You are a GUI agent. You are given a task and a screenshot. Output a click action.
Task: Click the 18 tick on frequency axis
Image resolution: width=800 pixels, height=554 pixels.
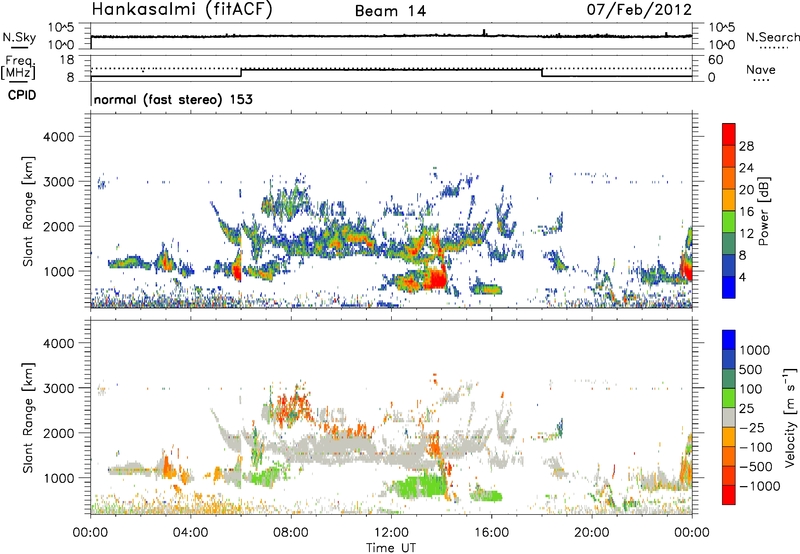tap(67, 60)
